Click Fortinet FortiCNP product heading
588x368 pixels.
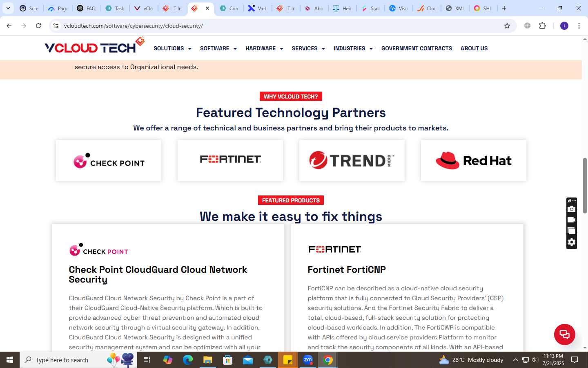pyautogui.click(x=347, y=269)
